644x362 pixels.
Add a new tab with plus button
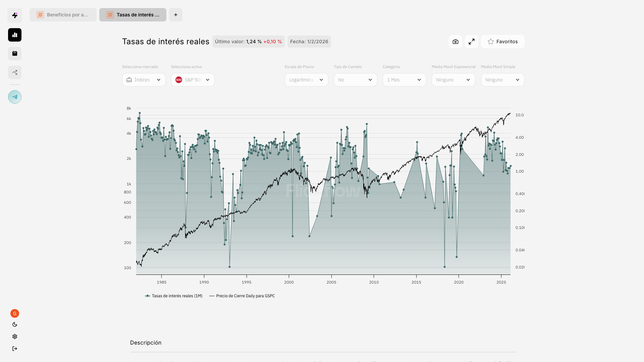click(176, 15)
